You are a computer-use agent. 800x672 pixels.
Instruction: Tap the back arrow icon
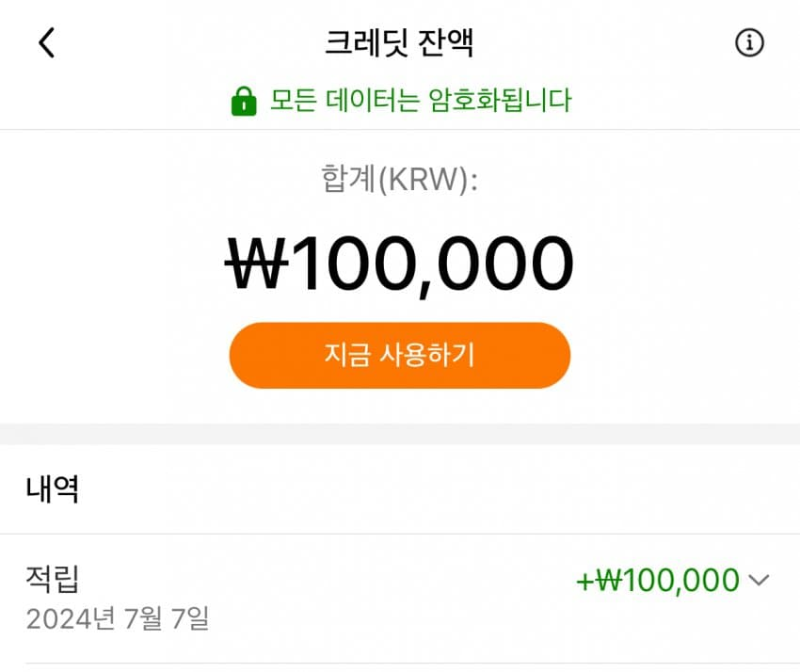coord(47,43)
